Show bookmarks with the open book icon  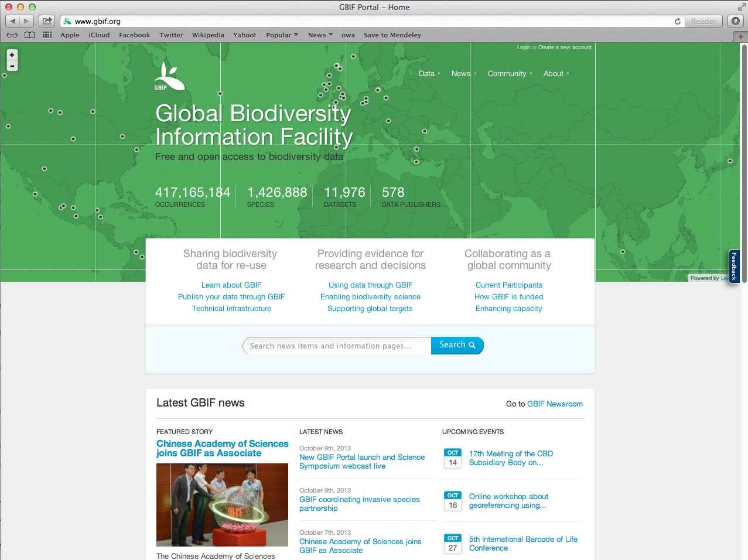click(29, 35)
